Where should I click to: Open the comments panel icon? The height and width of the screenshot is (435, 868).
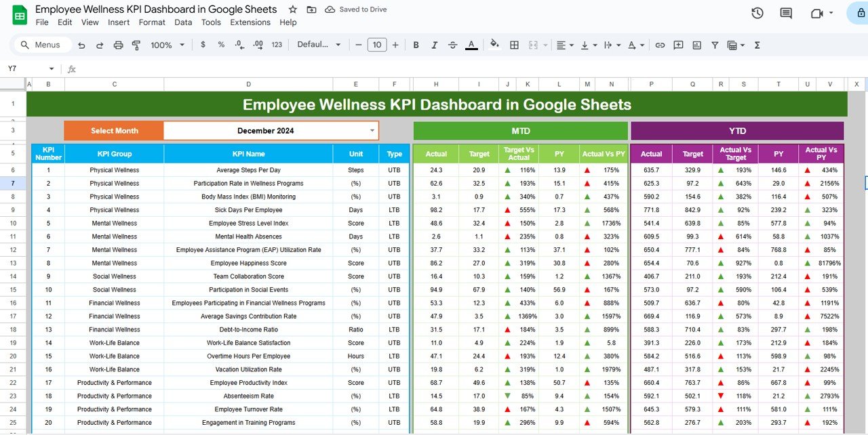tap(786, 14)
